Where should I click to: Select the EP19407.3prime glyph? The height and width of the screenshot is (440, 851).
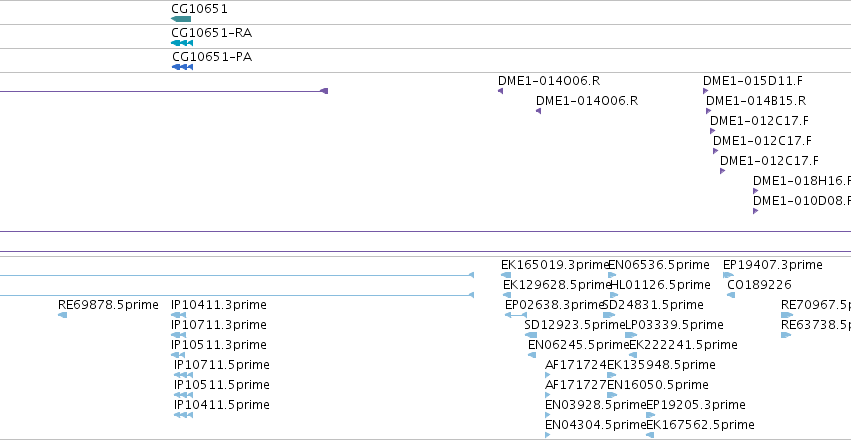pyautogui.click(x=728, y=275)
